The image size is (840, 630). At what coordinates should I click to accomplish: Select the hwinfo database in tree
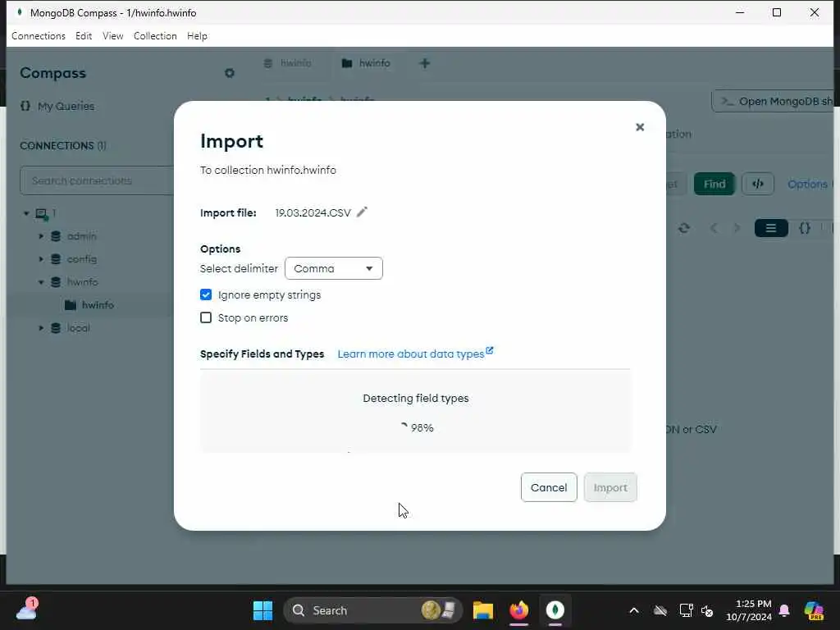(x=82, y=282)
